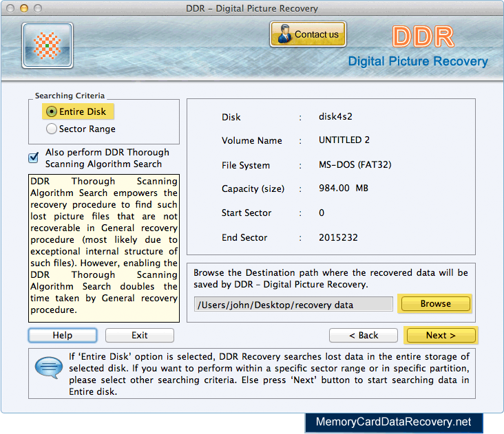Click the 'Browse the Destination path' instruction text
This screenshot has width=504, height=434.
(x=330, y=279)
